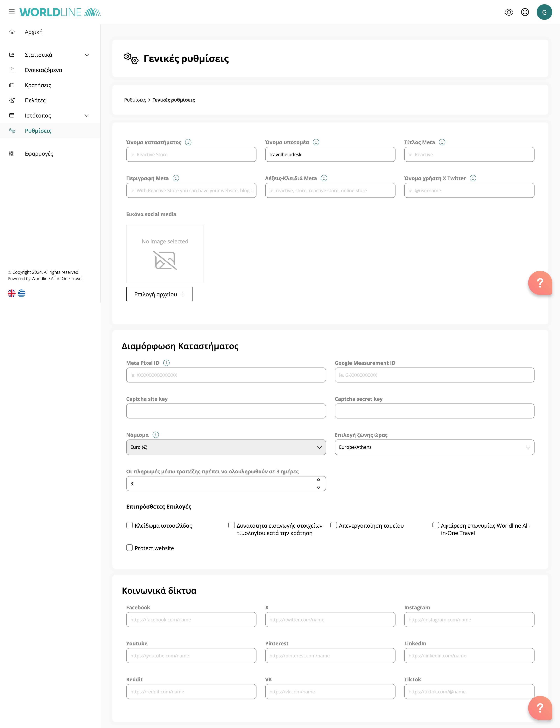
Task: Click the Επιλογή αρχείου button
Action: point(159,294)
